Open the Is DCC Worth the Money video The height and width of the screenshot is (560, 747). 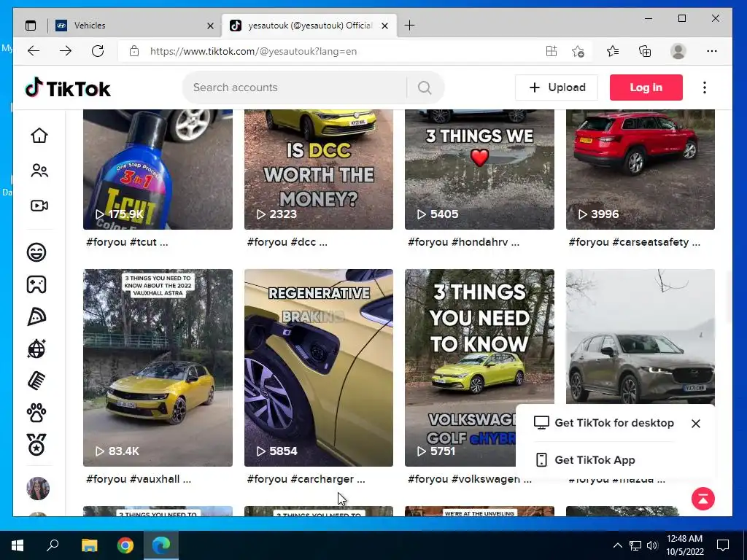[x=319, y=169]
